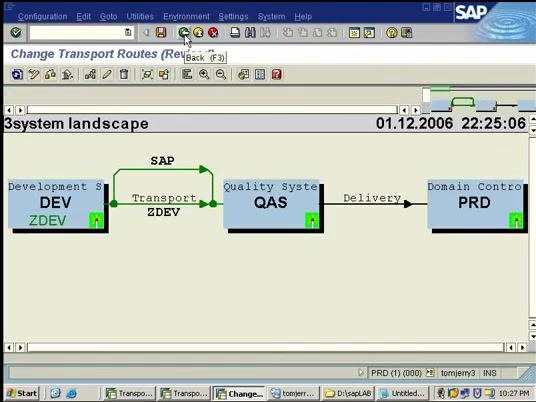Click the transport layer icon beside the display/change toggle
The height and width of the screenshot is (402, 536).
(x=50, y=74)
